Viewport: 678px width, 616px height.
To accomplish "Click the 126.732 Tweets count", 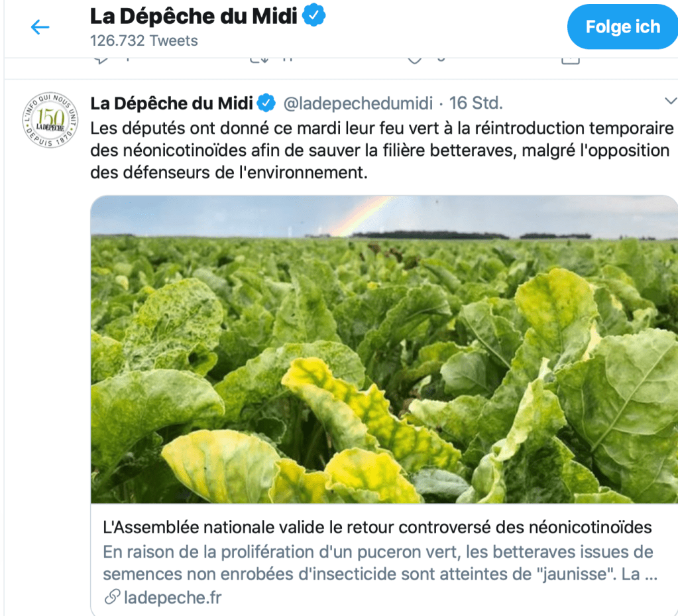I will click(144, 40).
